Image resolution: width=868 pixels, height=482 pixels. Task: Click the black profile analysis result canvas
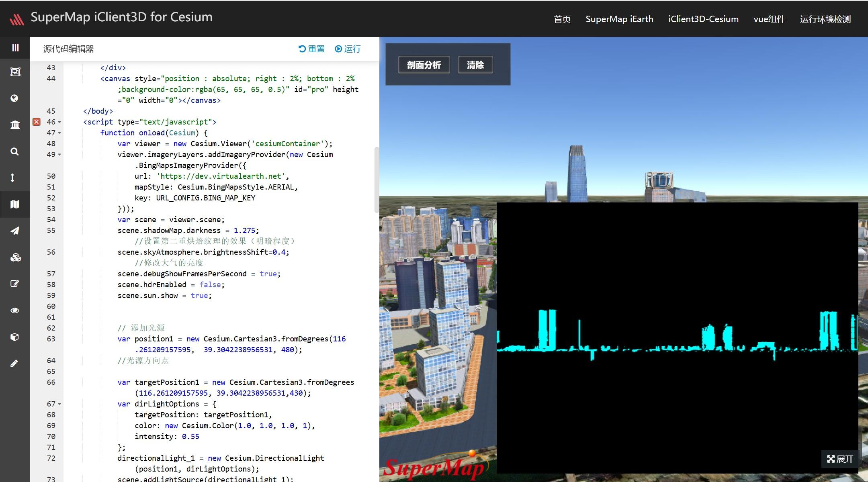(x=677, y=337)
